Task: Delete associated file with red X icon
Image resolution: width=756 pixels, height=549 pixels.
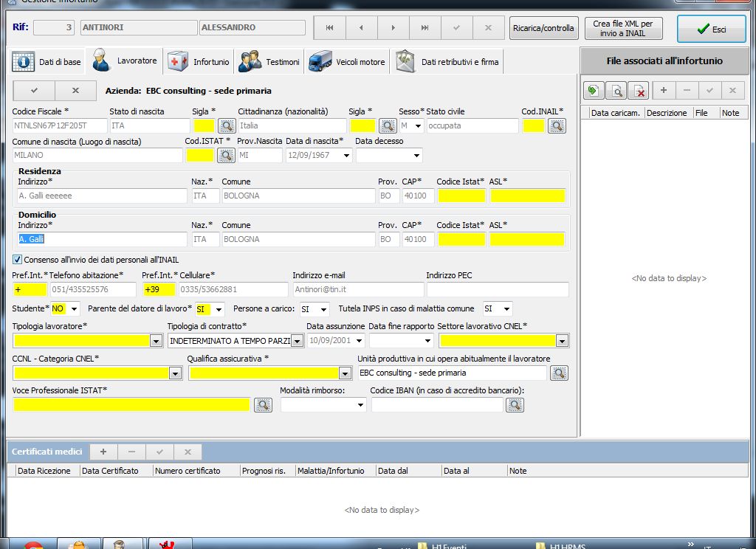Action: pyautogui.click(x=639, y=90)
